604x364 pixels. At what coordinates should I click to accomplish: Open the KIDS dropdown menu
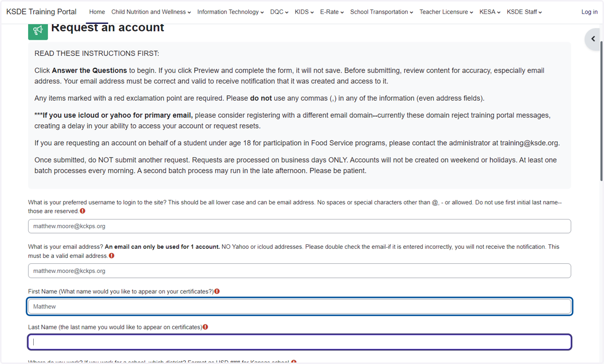tap(305, 12)
